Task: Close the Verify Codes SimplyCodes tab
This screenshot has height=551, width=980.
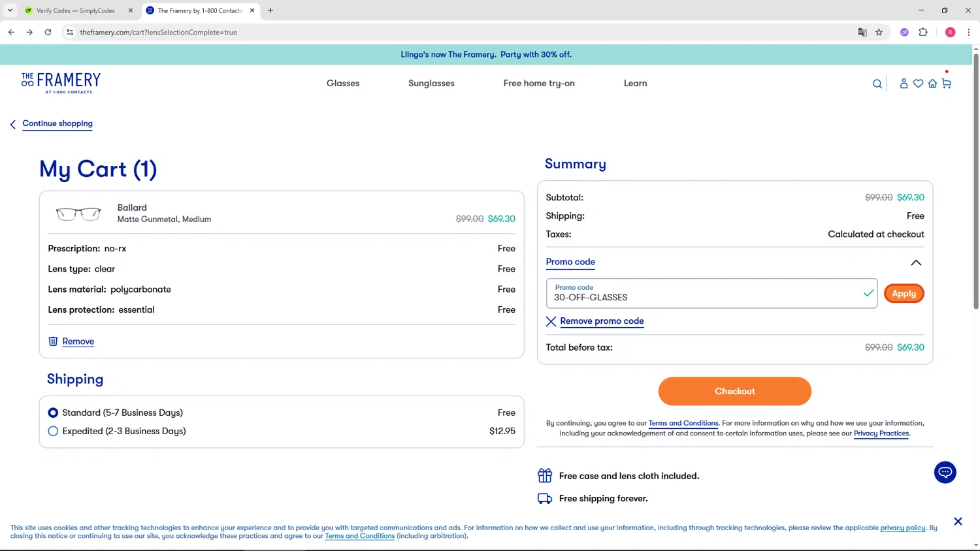Action: coord(131,10)
